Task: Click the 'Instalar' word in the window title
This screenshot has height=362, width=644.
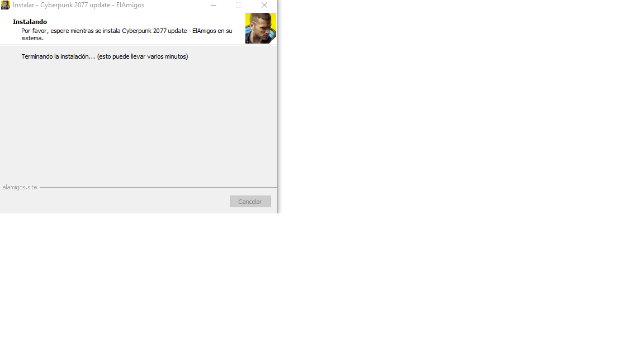Action: [23, 6]
